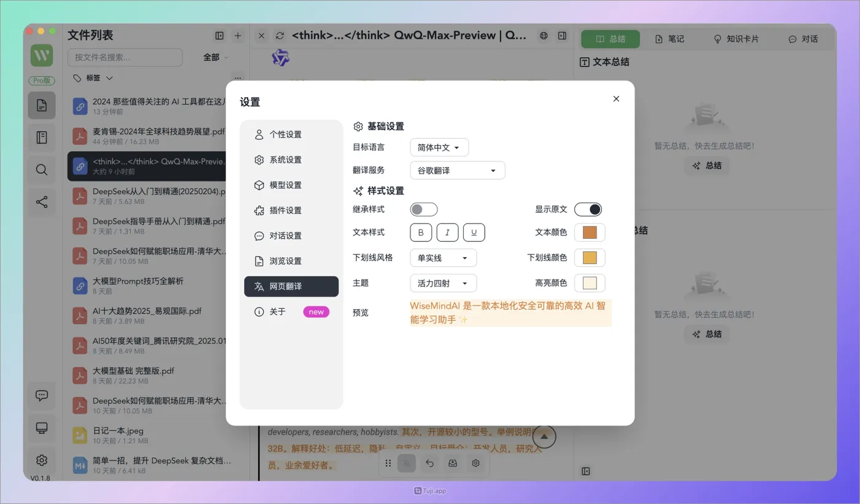Click the translate icon in floating toolbar

tap(407, 463)
